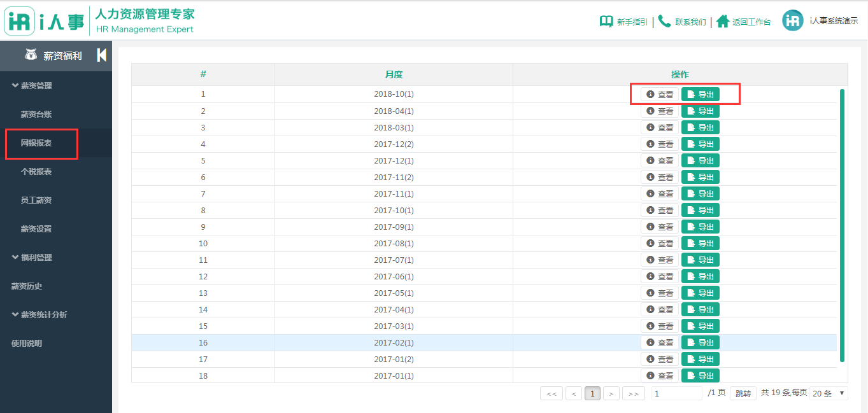Click the 薪资福利 money bag icon
The height and width of the screenshot is (413, 868).
pyautogui.click(x=31, y=55)
